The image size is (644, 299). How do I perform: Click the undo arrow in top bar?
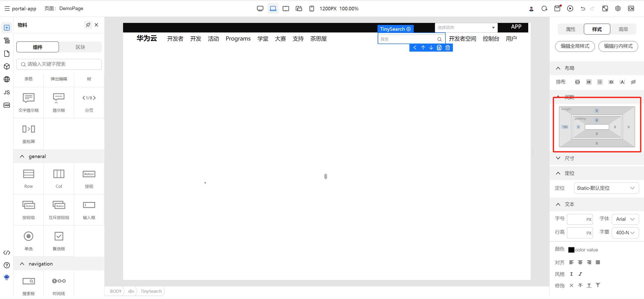[x=583, y=9]
